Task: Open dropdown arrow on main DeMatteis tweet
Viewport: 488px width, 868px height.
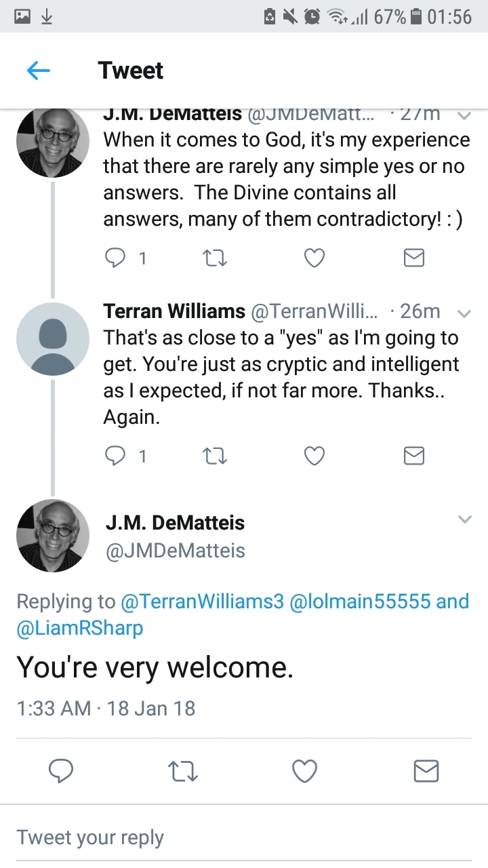Action: click(x=464, y=519)
